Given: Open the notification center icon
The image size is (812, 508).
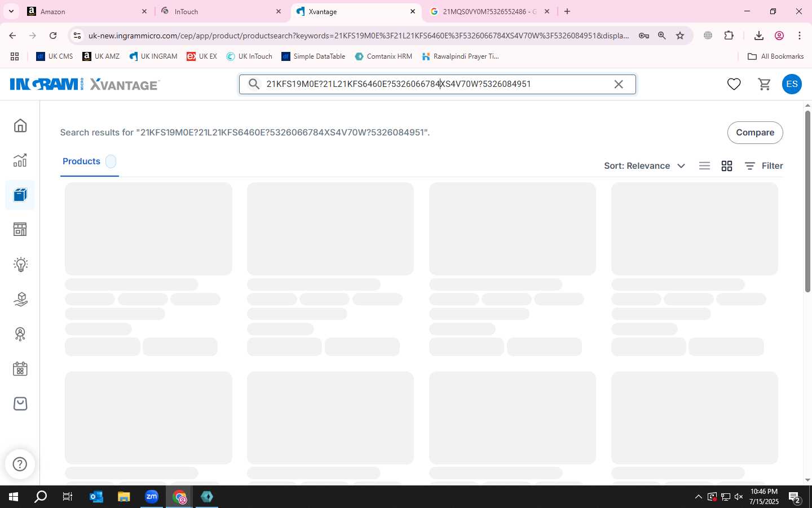Looking at the screenshot, I should pos(795,498).
